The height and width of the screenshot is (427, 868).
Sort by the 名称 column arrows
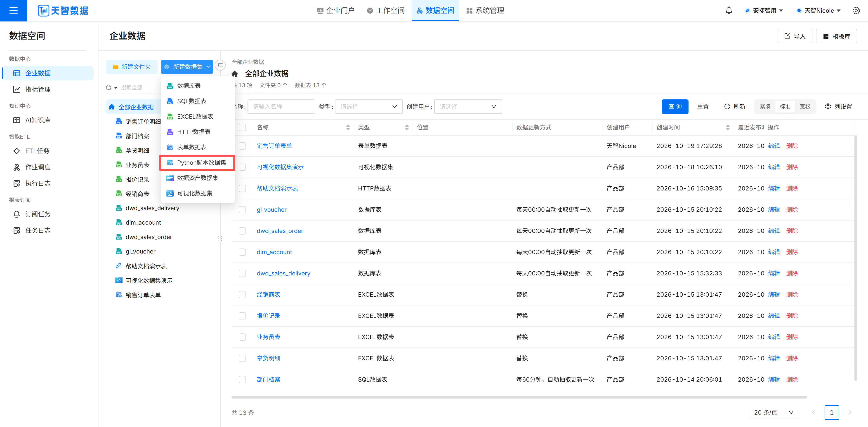(348, 127)
